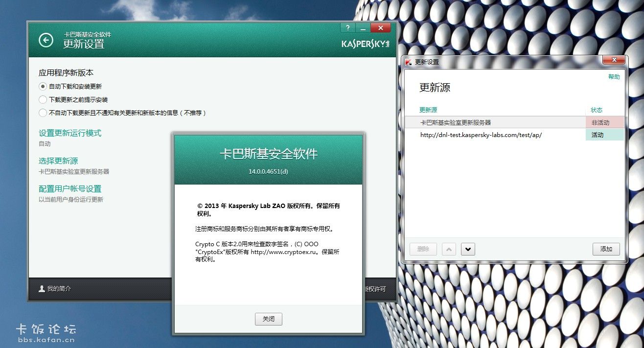The width and height of the screenshot is (644, 348).
Task: Click 关闭 button in the about dialog
Action: [x=269, y=319]
